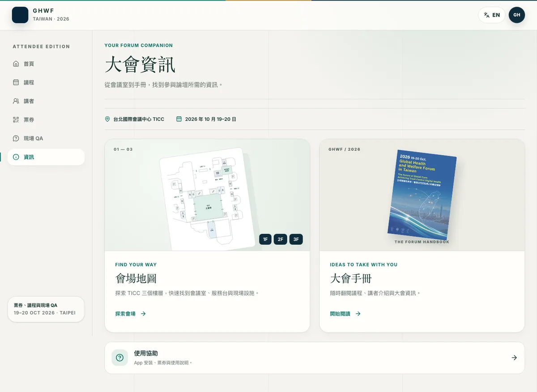Click the calendar icon by the date
This screenshot has width=537, height=392.
coord(179,119)
